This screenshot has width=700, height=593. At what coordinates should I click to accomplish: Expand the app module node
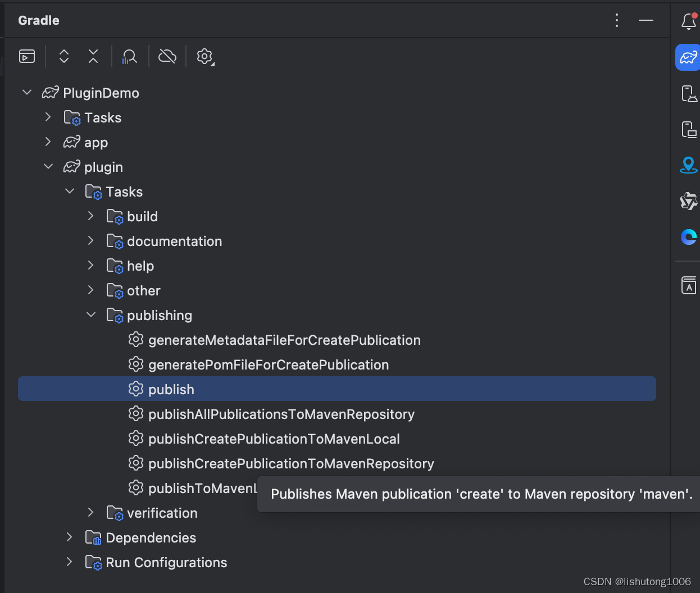pyautogui.click(x=48, y=142)
